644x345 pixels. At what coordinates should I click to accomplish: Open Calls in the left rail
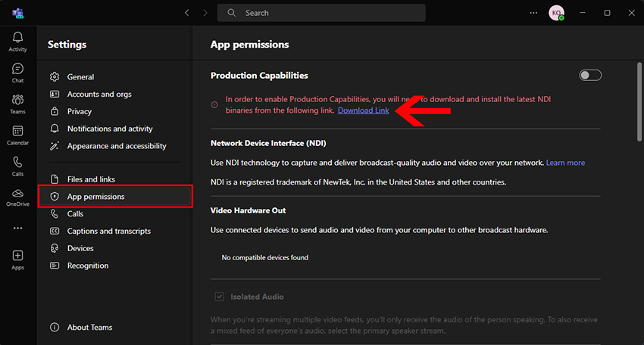click(17, 166)
